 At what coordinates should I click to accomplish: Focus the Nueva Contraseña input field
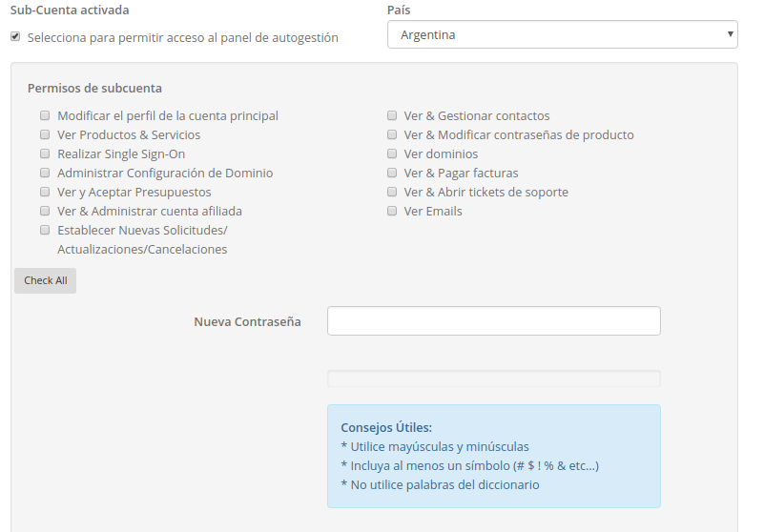pos(493,320)
